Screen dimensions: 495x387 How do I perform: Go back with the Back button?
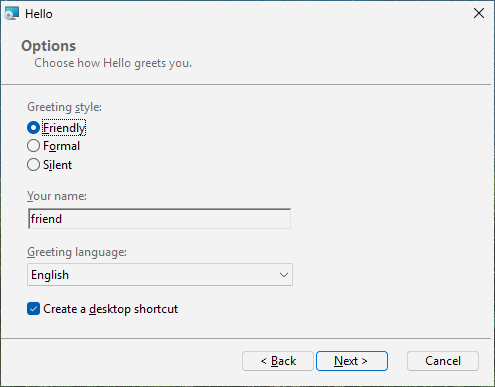tap(278, 361)
